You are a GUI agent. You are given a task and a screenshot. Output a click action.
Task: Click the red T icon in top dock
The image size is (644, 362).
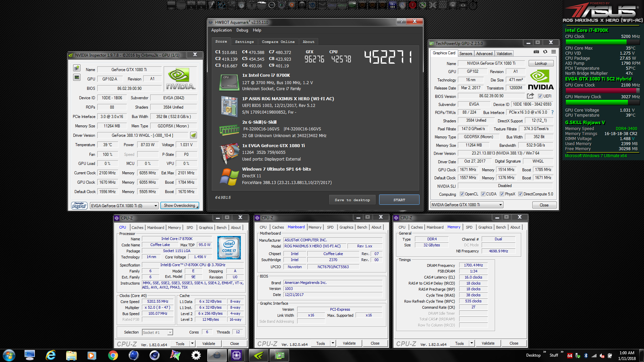(413, 5)
